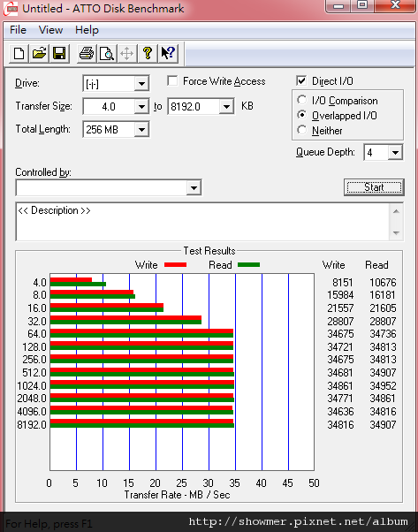Click read value 21605

pos(383,308)
